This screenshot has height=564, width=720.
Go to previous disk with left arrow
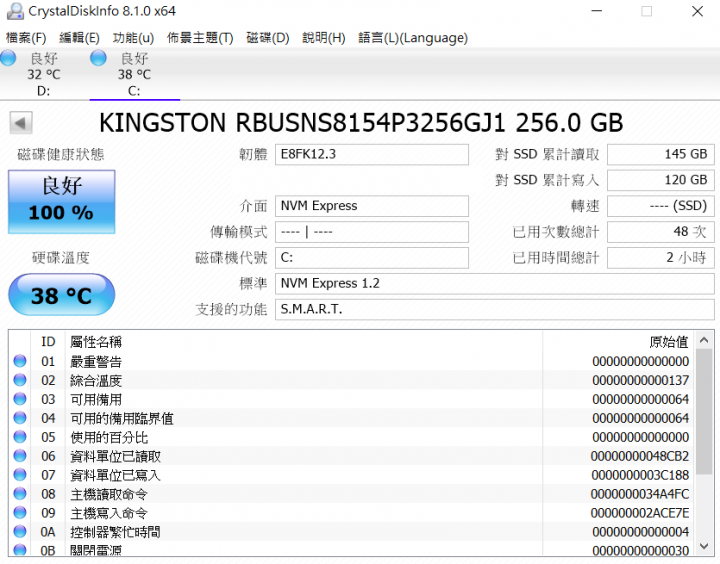click(21, 123)
